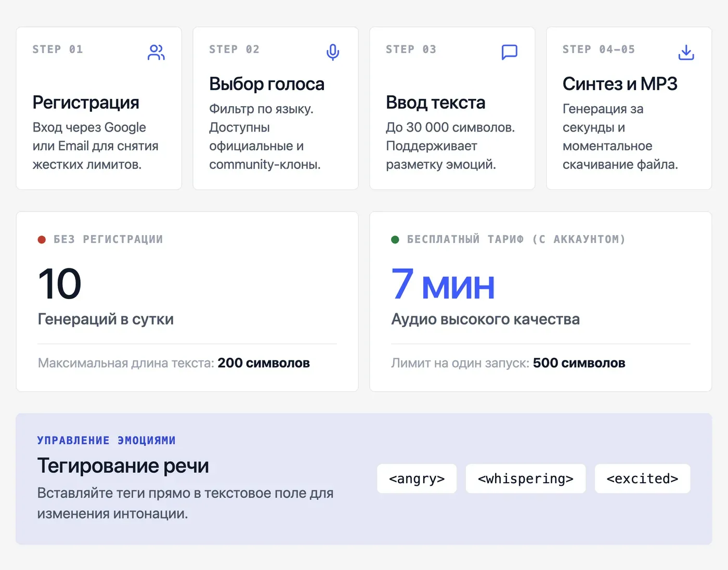Click the "STEP 02" label
Viewport: 728px width, 570px height.
click(235, 49)
